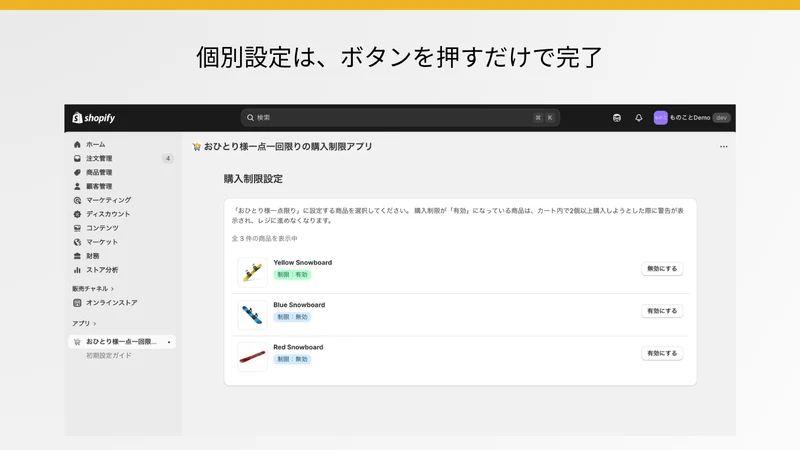Image resolution: width=800 pixels, height=450 pixels.
Task: Click the app title emoji icon
Action: (x=196, y=147)
